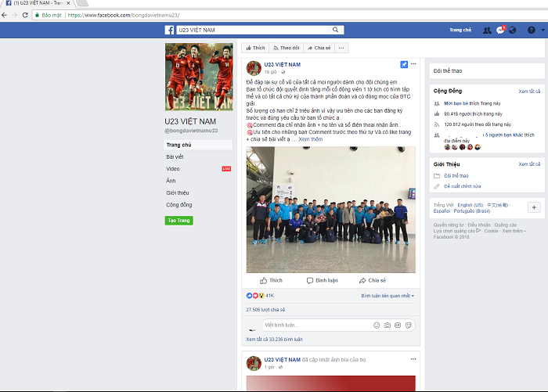Share the page with Chia sẻ button
Screen dimensions: 548x392
tap(319, 48)
